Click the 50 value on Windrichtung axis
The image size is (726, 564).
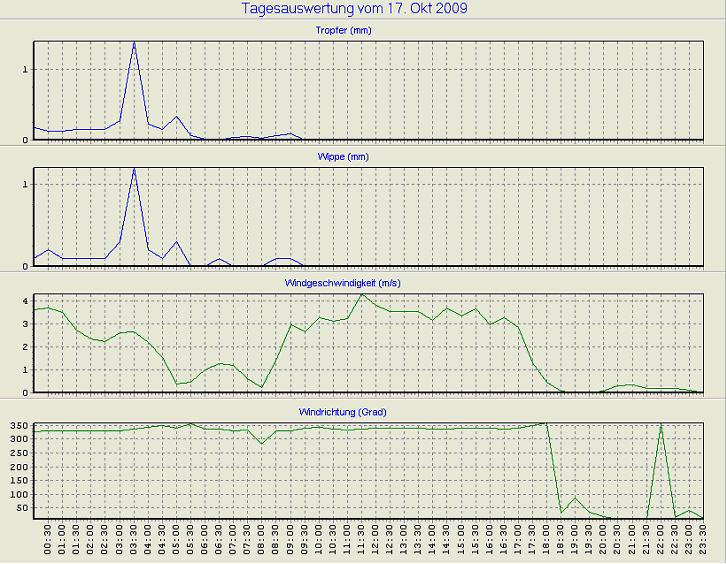tap(22, 507)
